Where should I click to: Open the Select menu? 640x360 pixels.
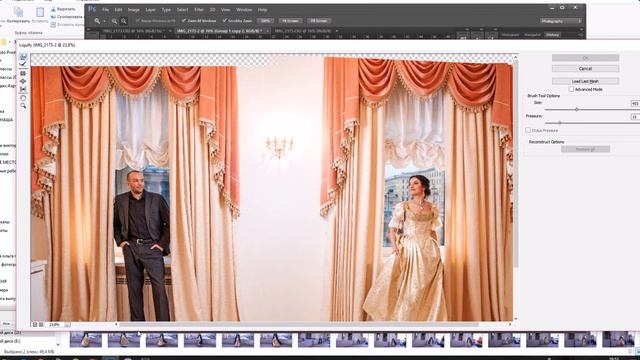182,9
